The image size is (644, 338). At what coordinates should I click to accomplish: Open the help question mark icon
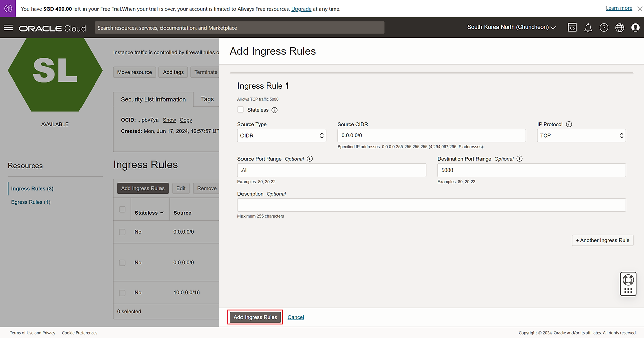(x=604, y=28)
